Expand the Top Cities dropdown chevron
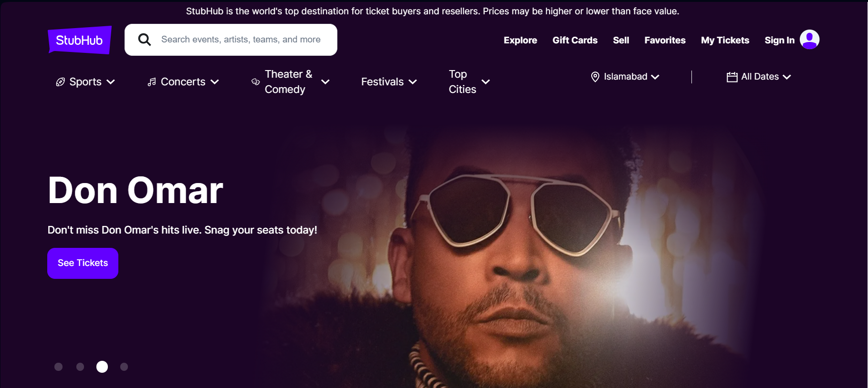This screenshot has width=868, height=388. pos(486,82)
